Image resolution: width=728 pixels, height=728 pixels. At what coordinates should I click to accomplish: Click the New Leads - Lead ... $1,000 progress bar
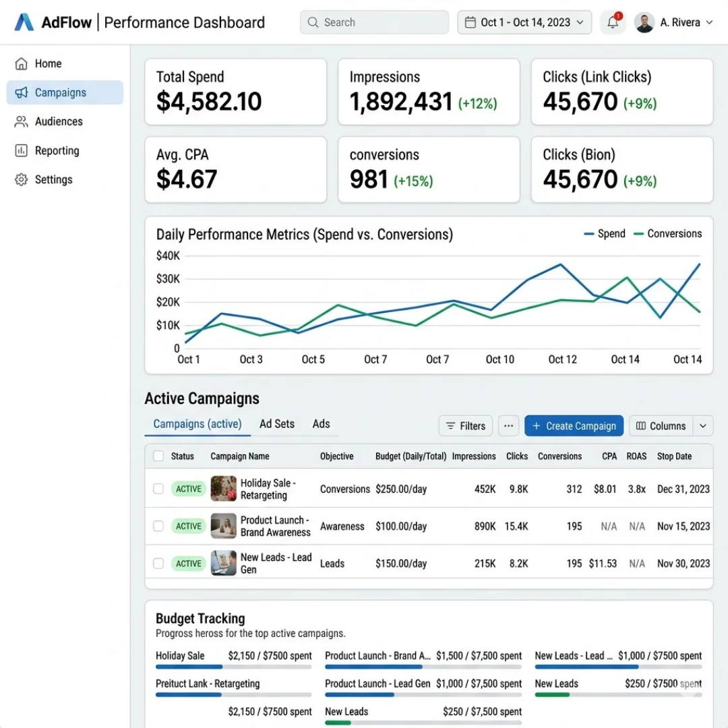click(x=618, y=667)
